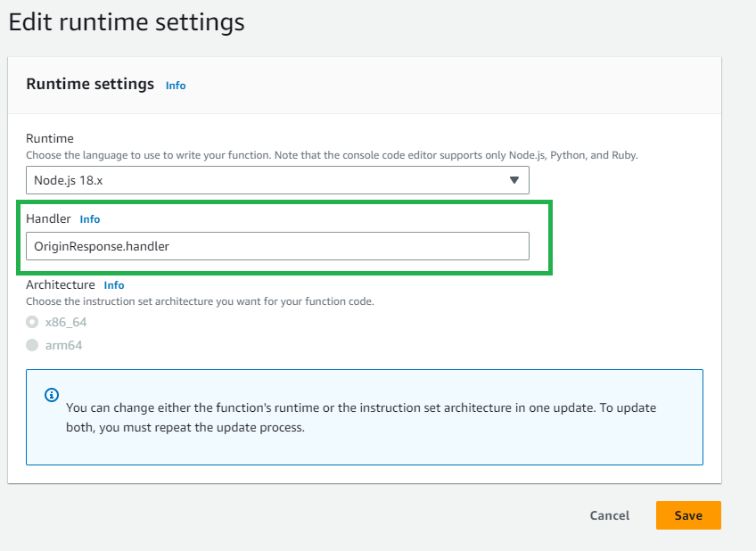Open the Info link beside Runtime settings
The height and width of the screenshot is (551, 756).
176,86
